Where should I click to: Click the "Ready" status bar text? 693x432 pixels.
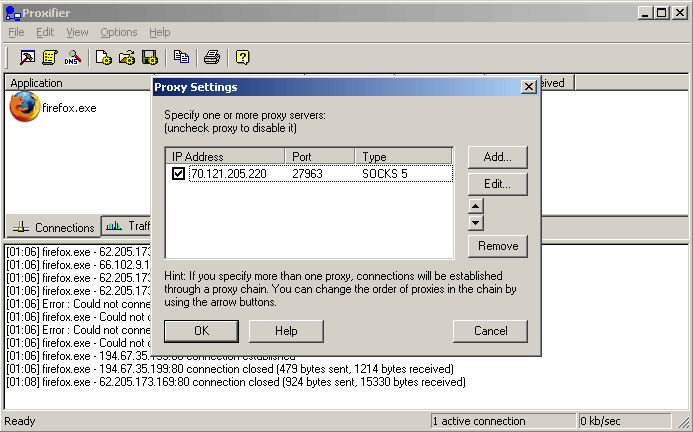tap(20, 421)
